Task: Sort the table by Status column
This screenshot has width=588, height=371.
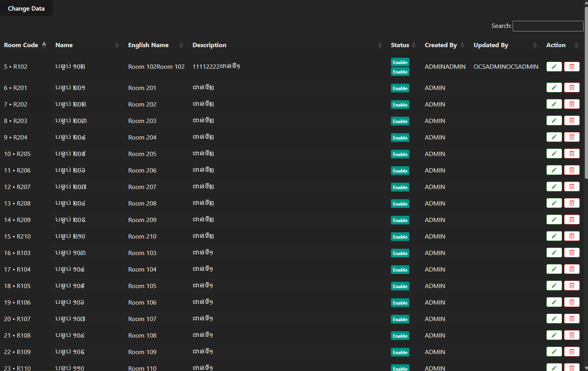Action: [x=400, y=45]
